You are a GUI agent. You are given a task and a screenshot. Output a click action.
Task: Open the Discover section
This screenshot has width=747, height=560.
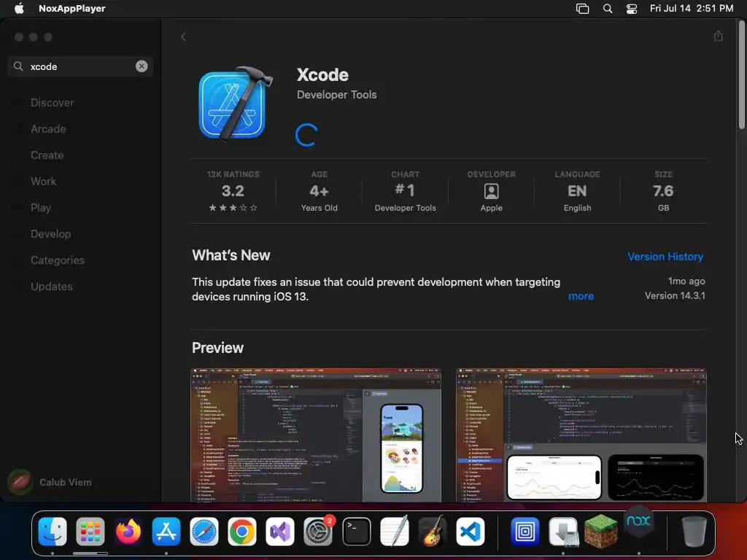(x=53, y=102)
